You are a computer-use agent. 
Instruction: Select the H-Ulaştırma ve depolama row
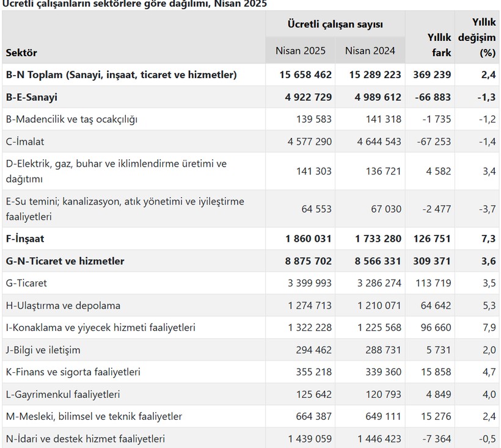tap(250, 305)
